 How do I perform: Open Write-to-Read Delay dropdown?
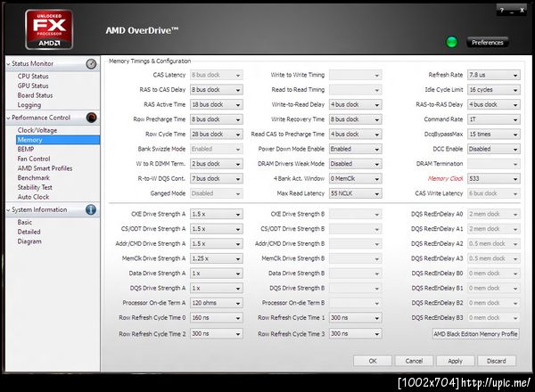coord(355,104)
